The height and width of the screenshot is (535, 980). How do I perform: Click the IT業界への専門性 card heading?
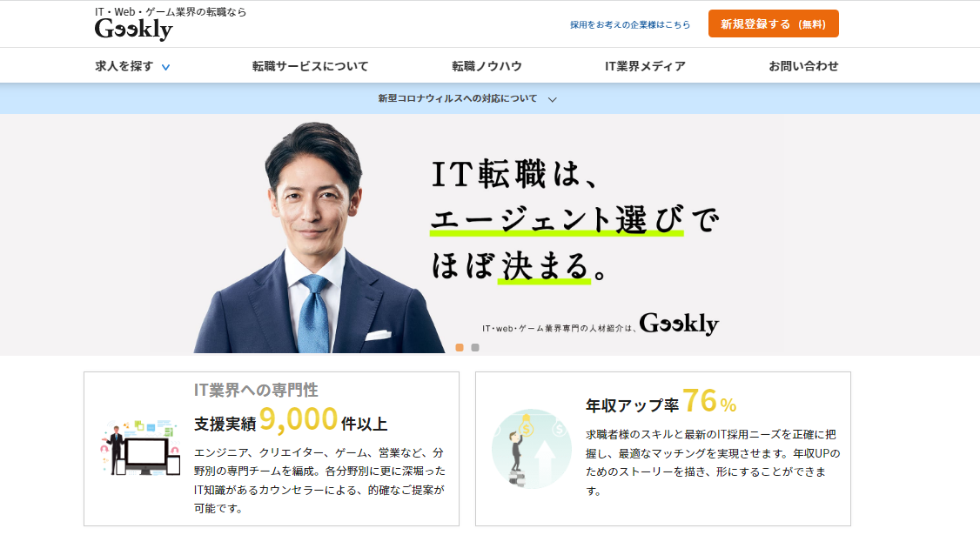[x=256, y=390]
